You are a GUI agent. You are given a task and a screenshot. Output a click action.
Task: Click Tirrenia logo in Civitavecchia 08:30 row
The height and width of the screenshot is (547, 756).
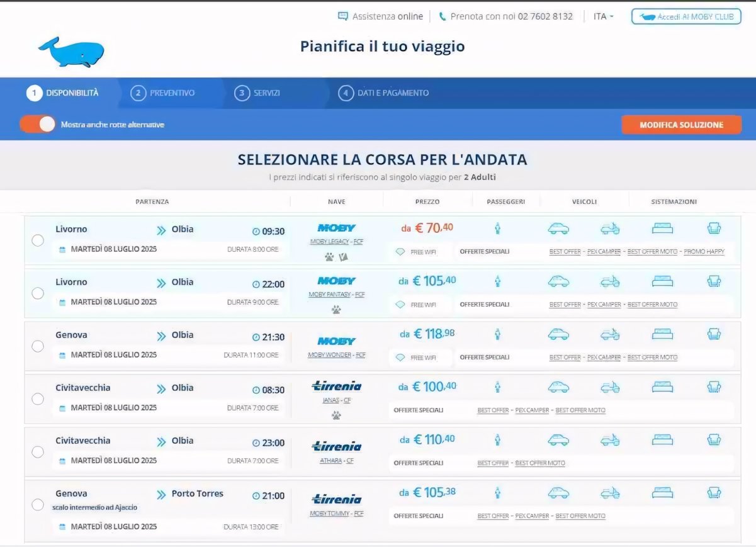click(337, 386)
